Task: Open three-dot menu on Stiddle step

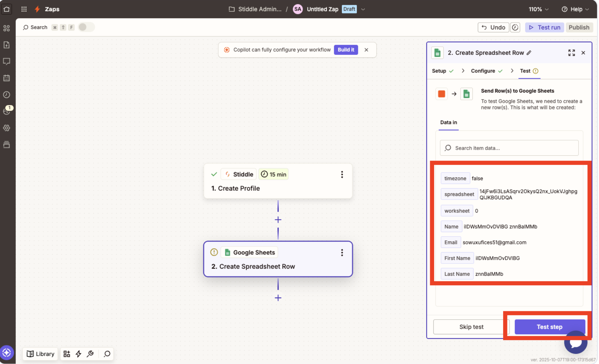Action: 342,174
